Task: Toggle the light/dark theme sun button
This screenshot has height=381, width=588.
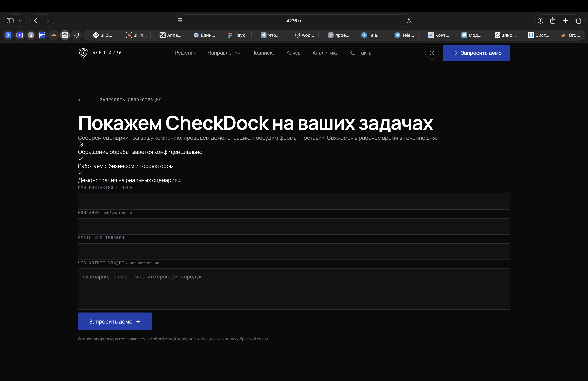Action: (432, 53)
